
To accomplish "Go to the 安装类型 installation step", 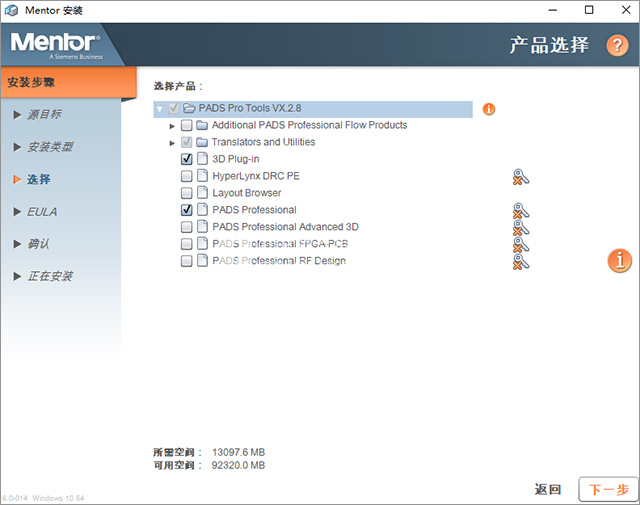I will pyautogui.click(x=50, y=147).
